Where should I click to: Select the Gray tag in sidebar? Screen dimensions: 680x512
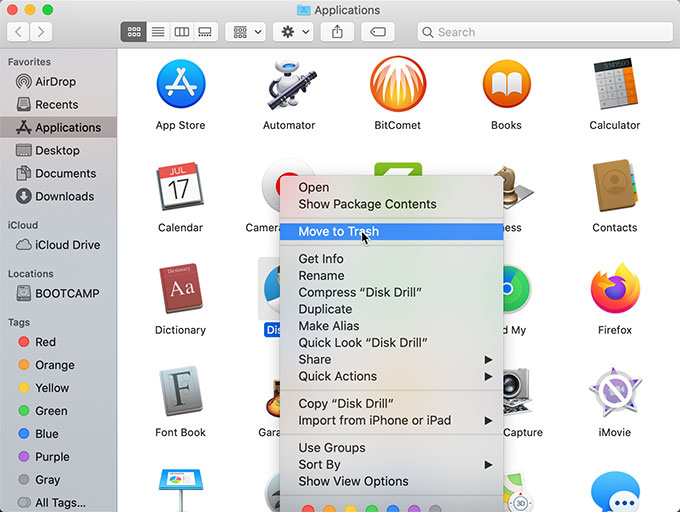[58, 480]
